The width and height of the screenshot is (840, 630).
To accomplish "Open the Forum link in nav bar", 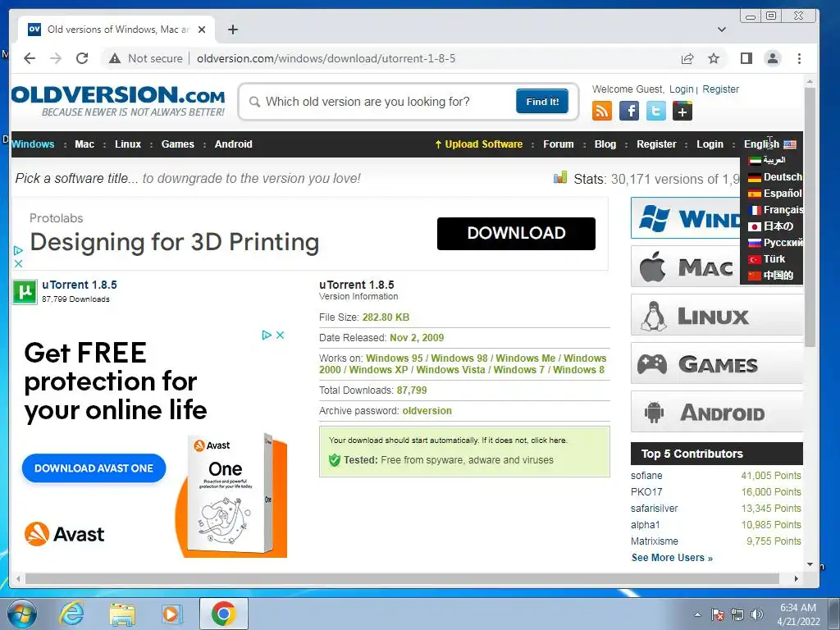I will click(558, 144).
